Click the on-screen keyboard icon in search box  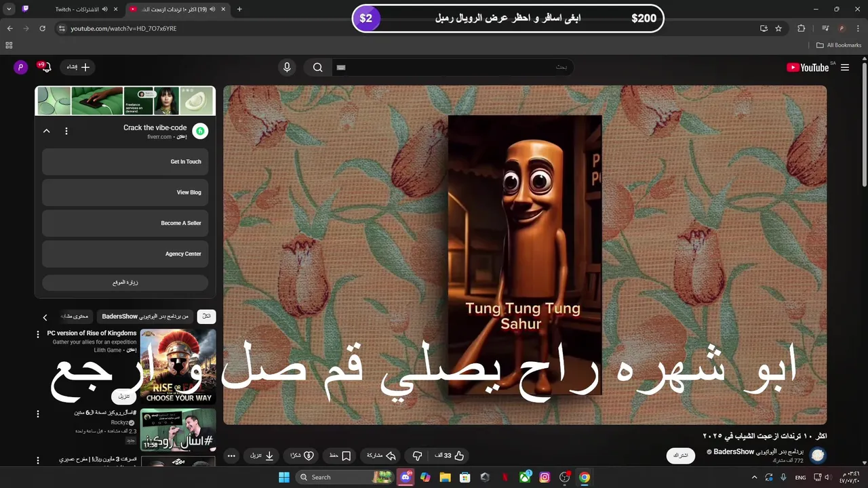click(341, 67)
